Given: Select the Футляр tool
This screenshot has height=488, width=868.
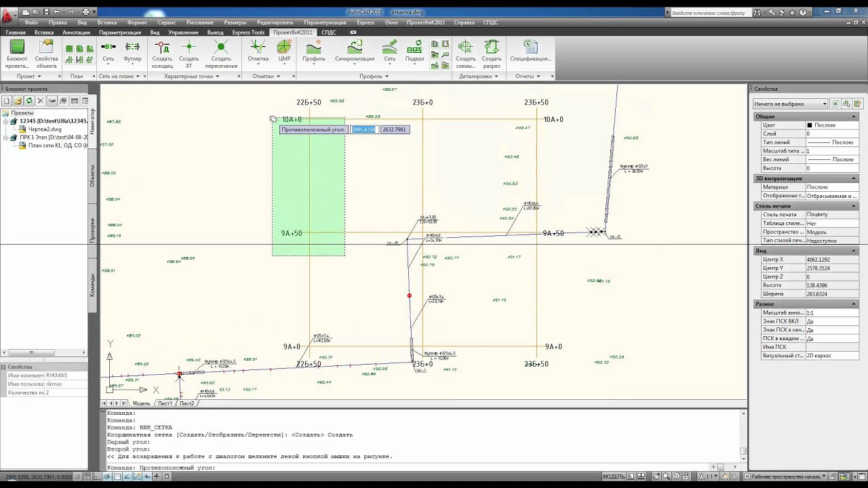Looking at the screenshot, I should [133, 52].
